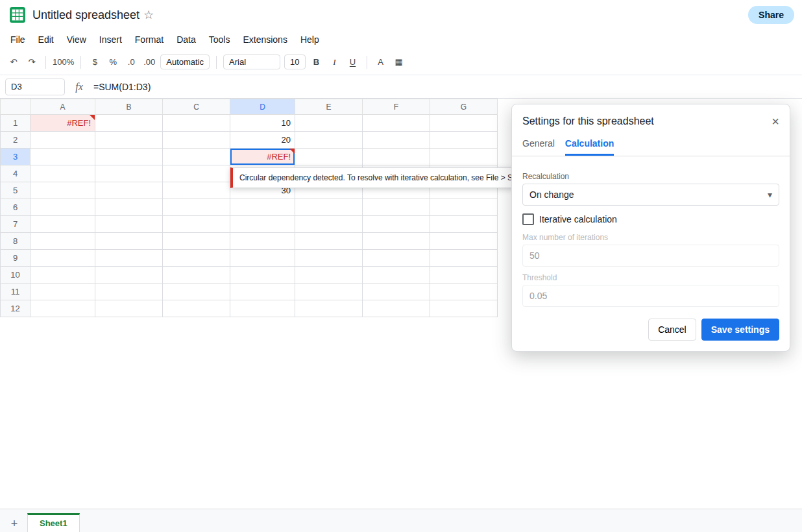The width and height of the screenshot is (802, 532).
Task: Open the text color picker
Action: pyautogui.click(x=381, y=62)
